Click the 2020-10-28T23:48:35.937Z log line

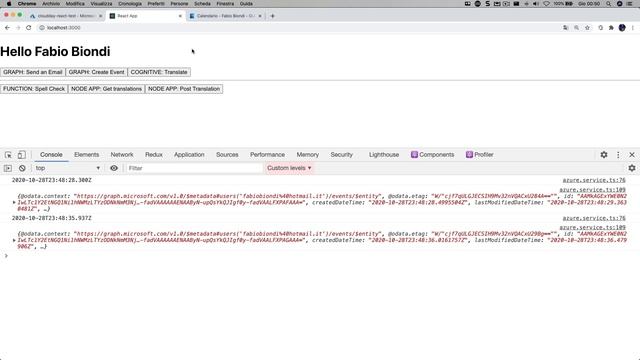[x=51, y=218]
